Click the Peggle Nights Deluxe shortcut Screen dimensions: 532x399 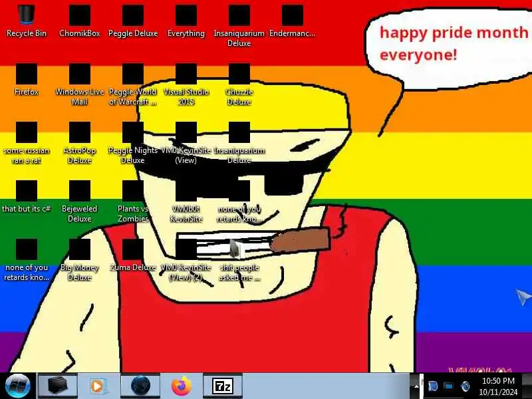pyautogui.click(x=133, y=143)
